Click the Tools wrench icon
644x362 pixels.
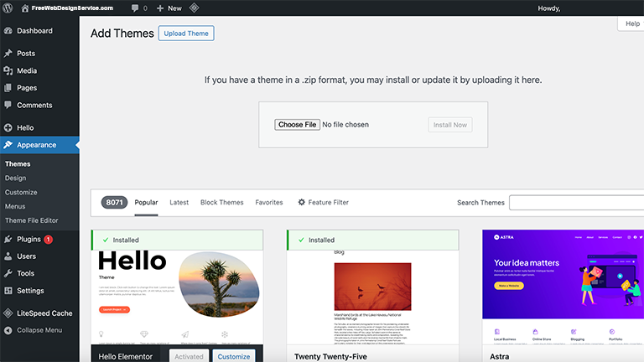tap(8, 273)
